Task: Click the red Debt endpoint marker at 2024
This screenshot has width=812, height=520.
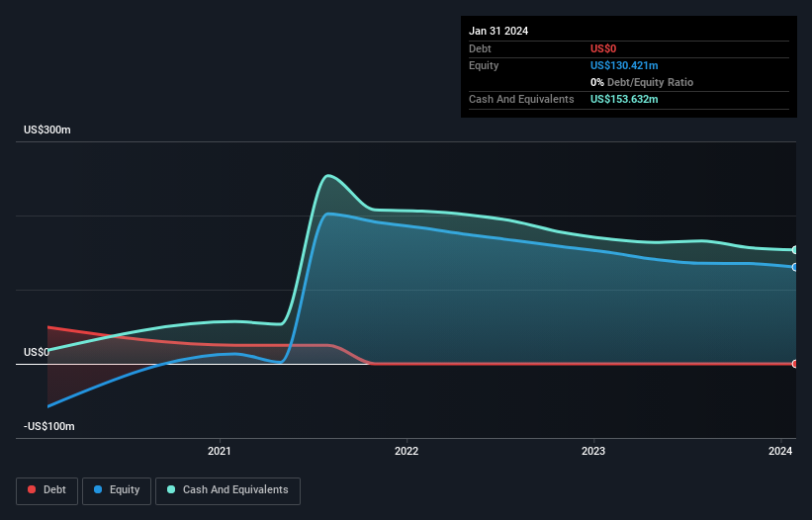Action: 795,364
